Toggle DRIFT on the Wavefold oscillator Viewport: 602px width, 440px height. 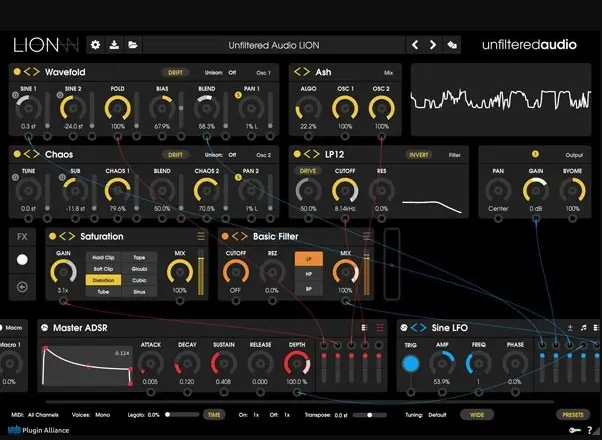pos(175,73)
